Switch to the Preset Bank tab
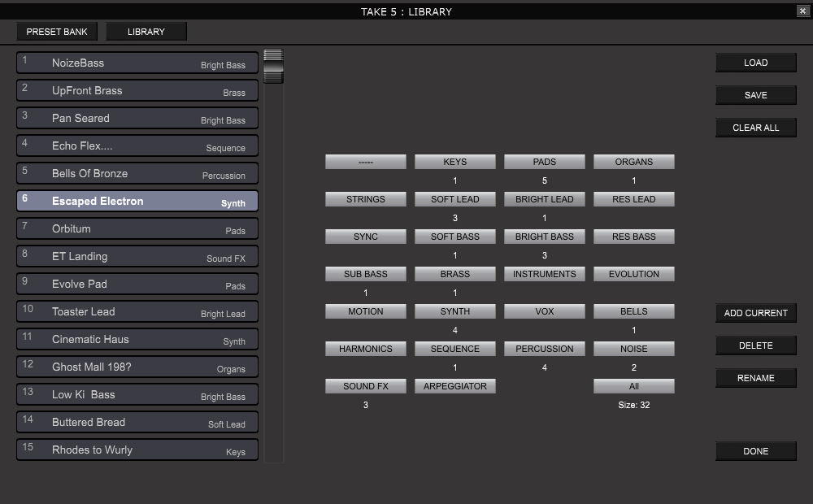The image size is (813, 504). 57,32
